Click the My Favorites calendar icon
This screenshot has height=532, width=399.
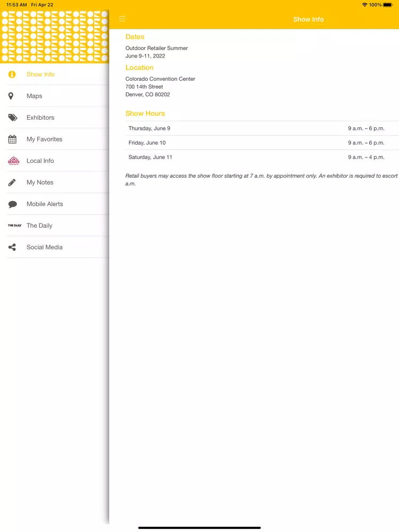(12, 139)
